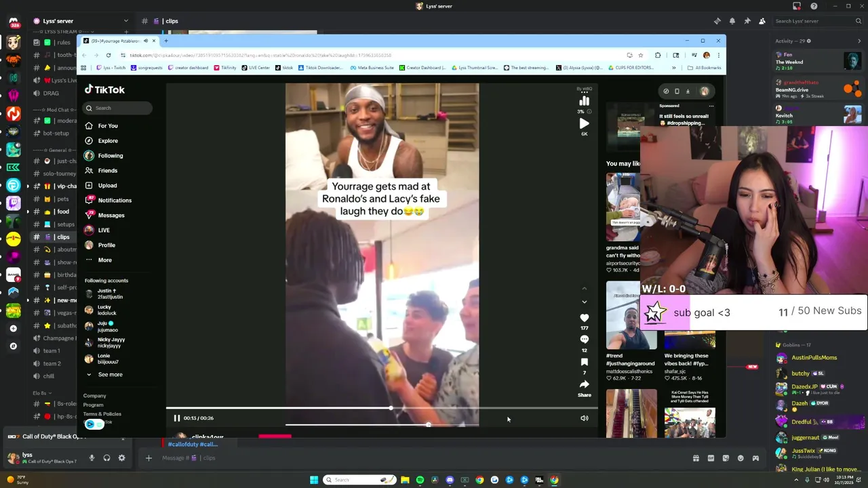The width and height of the screenshot is (868, 488).
Task: Click the TikTok search box
Action: 118,108
